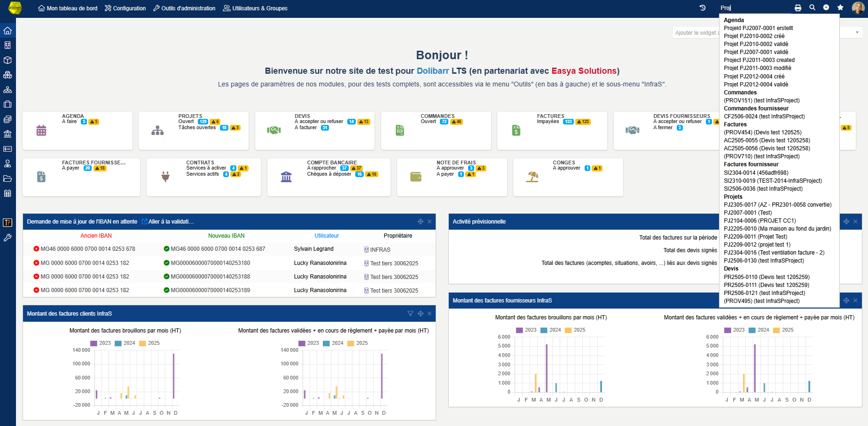
Task: Open the TP module icon in sidebar
Action: 8,223
